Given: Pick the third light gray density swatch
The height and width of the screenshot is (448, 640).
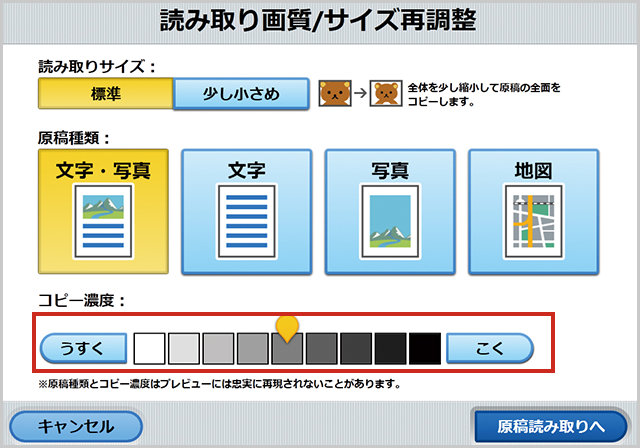Looking at the screenshot, I should pyautogui.click(x=218, y=348).
